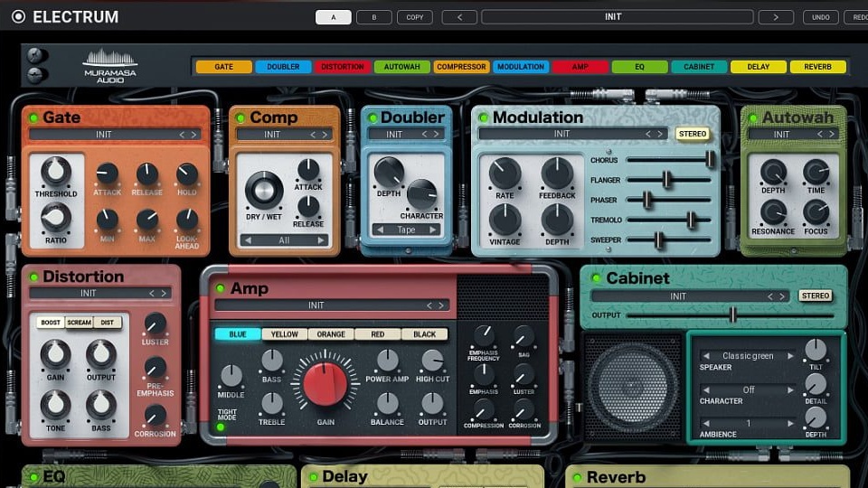Viewport: 868px width, 488px height.
Task: Click the Electrum logo icon
Action: (x=18, y=16)
